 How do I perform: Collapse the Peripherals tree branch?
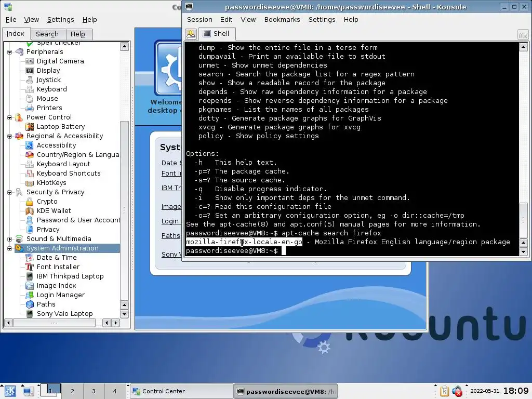point(9,52)
